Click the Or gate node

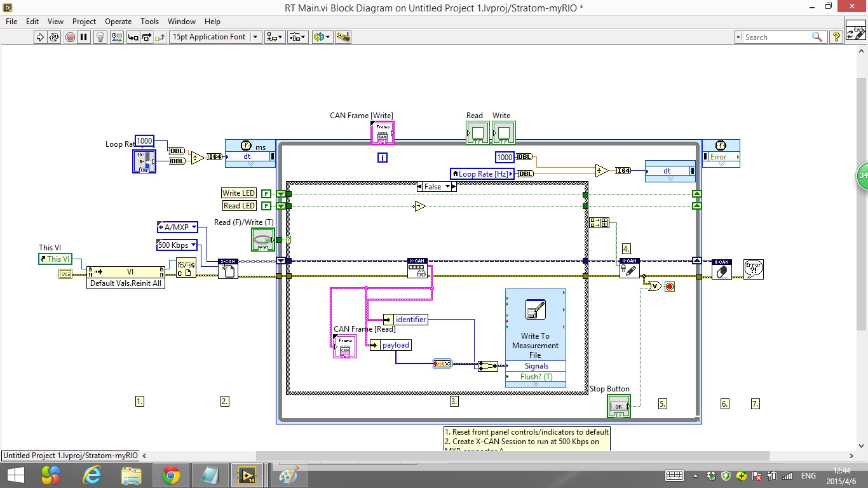pyautogui.click(x=654, y=287)
